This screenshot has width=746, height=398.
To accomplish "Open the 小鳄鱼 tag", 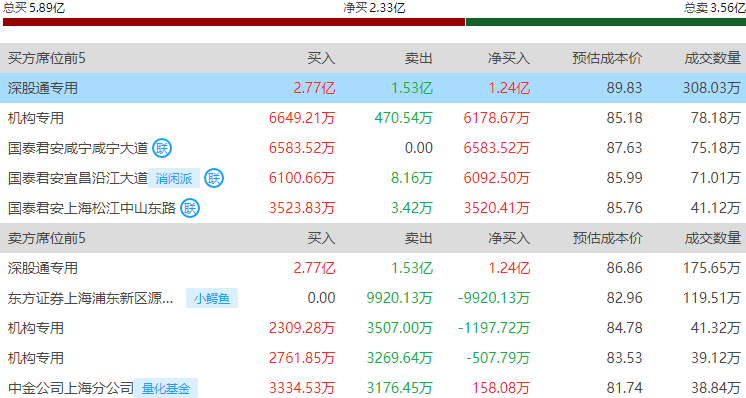I will (x=212, y=298).
